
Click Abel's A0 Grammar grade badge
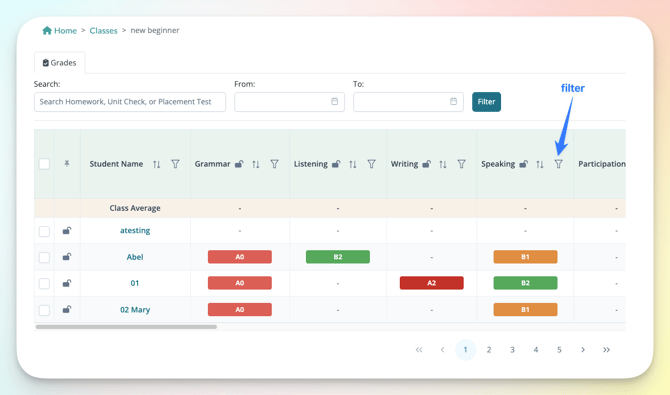[240, 257]
